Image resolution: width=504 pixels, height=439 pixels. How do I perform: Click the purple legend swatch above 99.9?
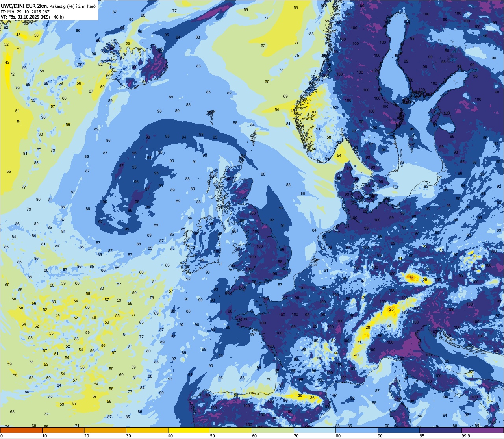click(x=482, y=430)
